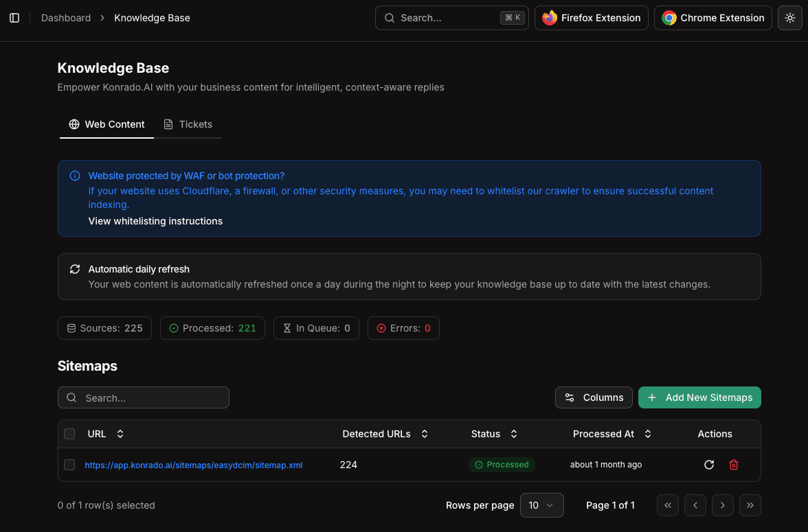Click the Columns sliders icon
Viewport: 808px width, 532px height.
(x=570, y=397)
